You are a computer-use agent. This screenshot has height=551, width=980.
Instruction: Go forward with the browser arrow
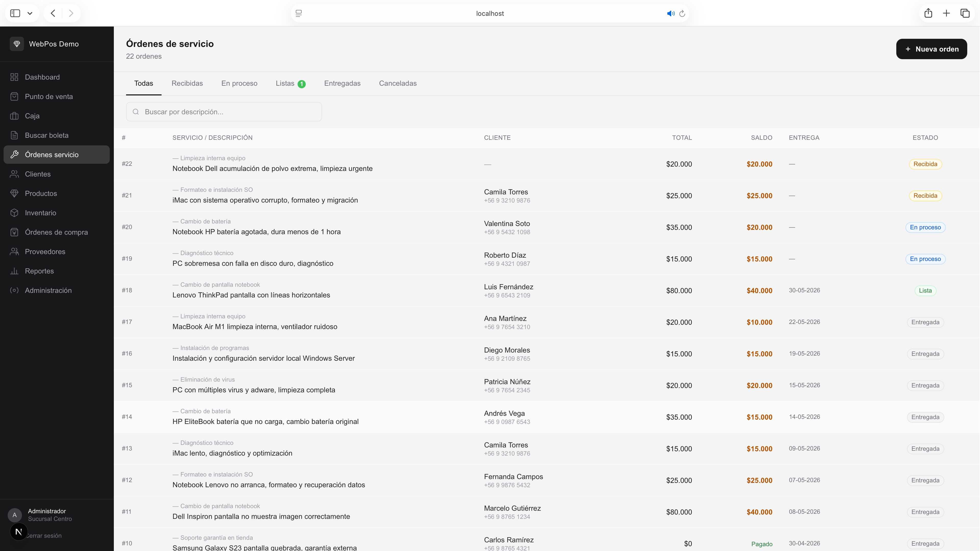pos(71,13)
